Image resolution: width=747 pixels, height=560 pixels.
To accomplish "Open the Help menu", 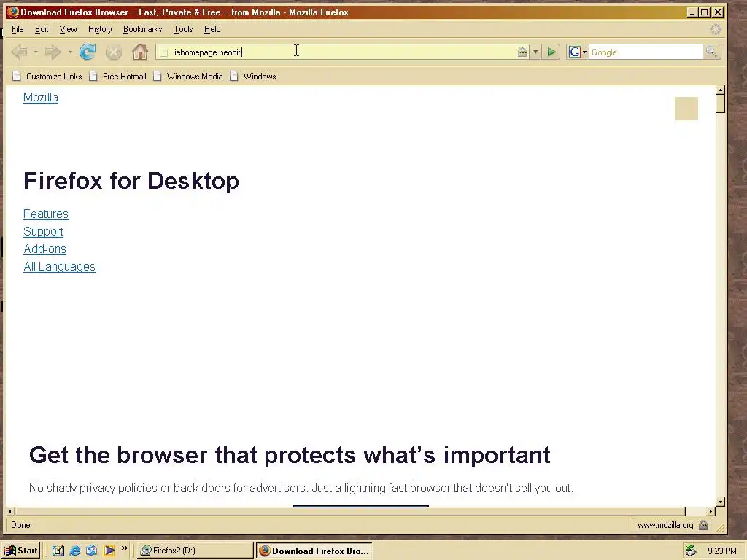I will (x=212, y=29).
